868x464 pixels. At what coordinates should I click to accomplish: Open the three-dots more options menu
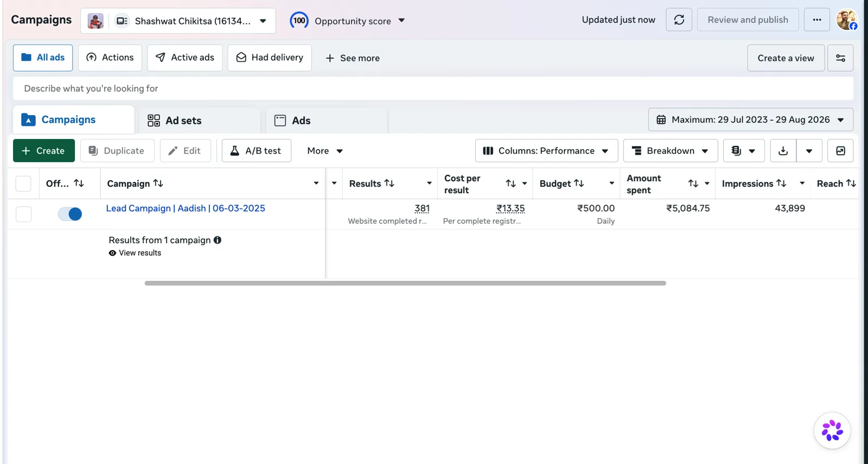tap(816, 20)
